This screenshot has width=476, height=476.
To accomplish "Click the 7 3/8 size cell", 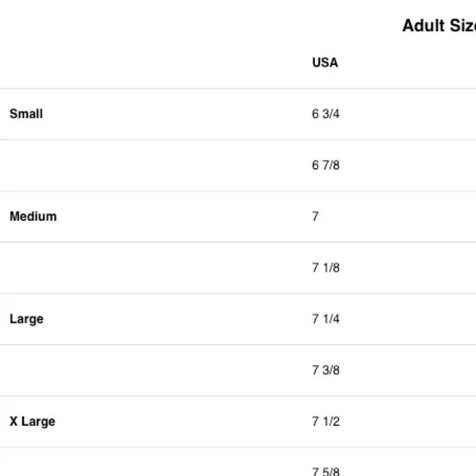I will tap(326, 370).
